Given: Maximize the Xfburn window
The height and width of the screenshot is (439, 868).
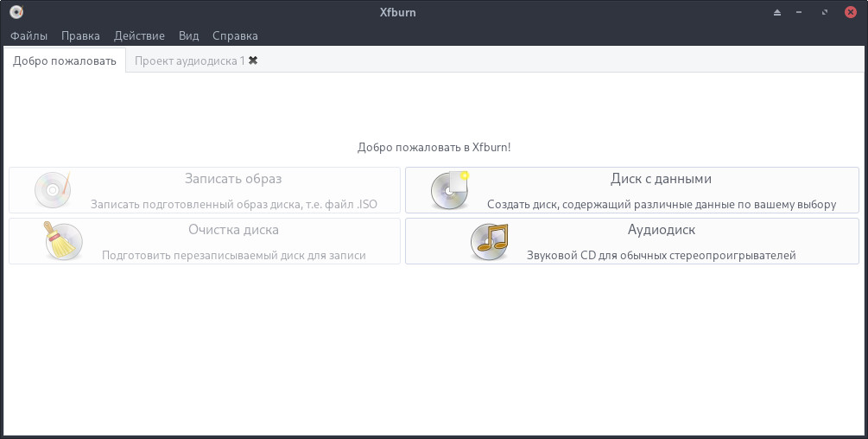Looking at the screenshot, I should (825, 12).
